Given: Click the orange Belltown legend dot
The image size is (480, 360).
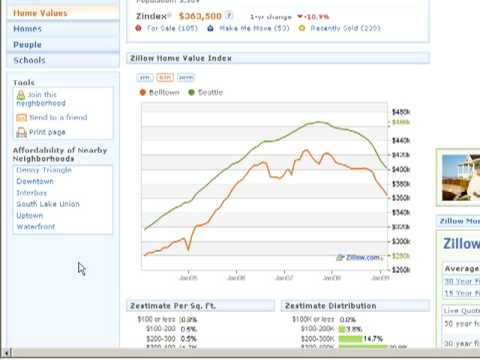Looking at the screenshot, I should click(x=143, y=92).
